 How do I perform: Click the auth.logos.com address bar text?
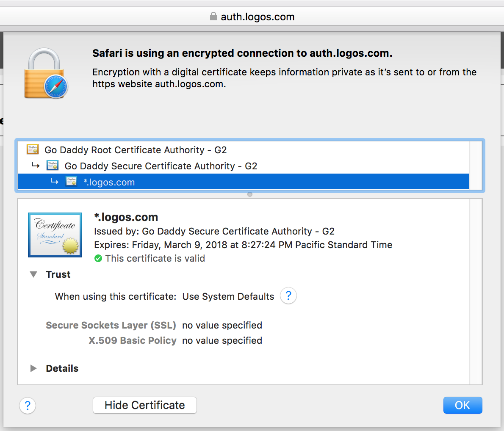[x=258, y=17]
